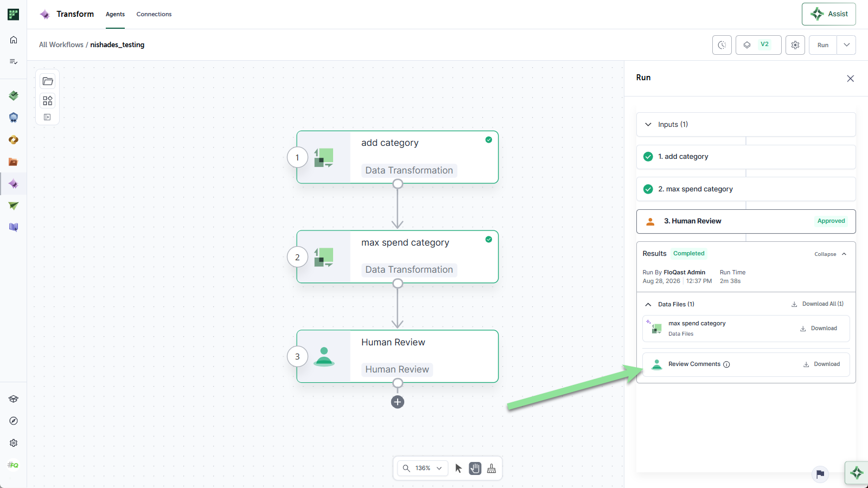Open step 1. add category in Run panel
This screenshot has height=488, width=868.
tap(746, 157)
